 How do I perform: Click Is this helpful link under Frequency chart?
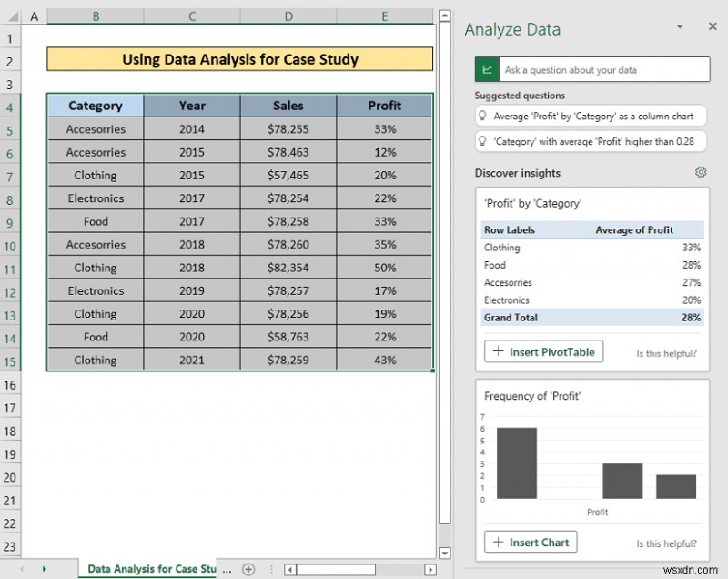666,543
